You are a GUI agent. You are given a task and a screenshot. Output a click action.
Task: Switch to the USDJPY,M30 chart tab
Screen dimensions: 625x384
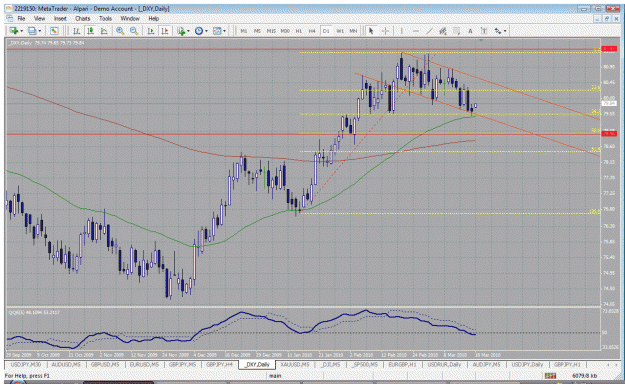click(26, 364)
